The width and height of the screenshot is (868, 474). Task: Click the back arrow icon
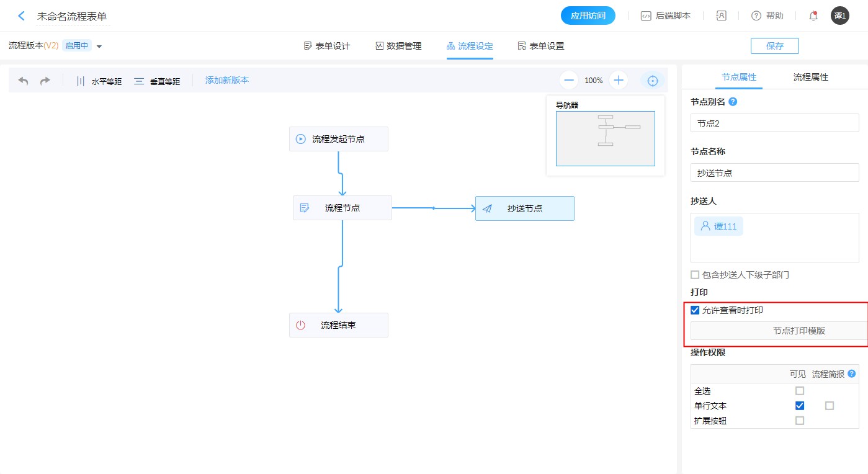click(x=22, y=16)
